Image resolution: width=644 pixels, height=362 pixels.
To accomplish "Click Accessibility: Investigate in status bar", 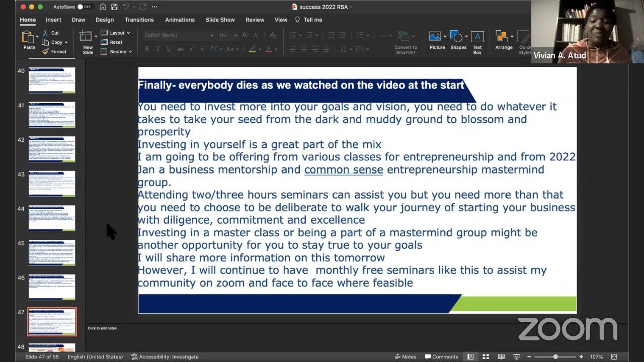I will point(165,356).
